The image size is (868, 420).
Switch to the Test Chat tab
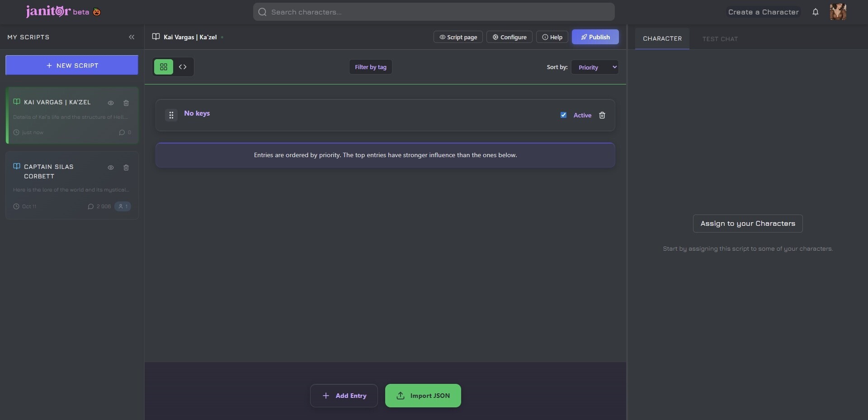(x=720, y=39)
